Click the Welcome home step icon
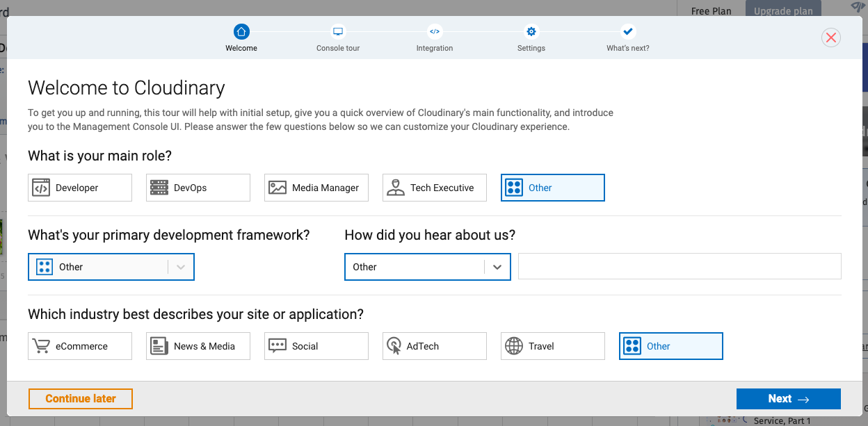 pos(241,31)
